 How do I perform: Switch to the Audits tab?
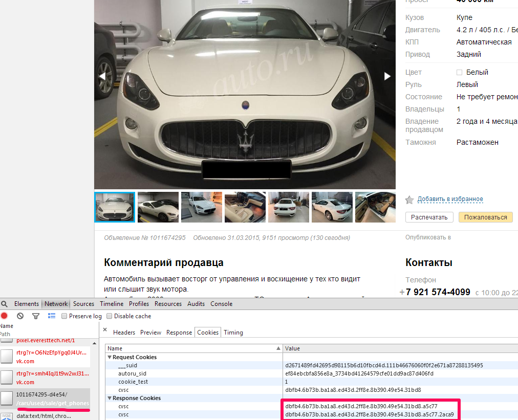tap(196, 304)
